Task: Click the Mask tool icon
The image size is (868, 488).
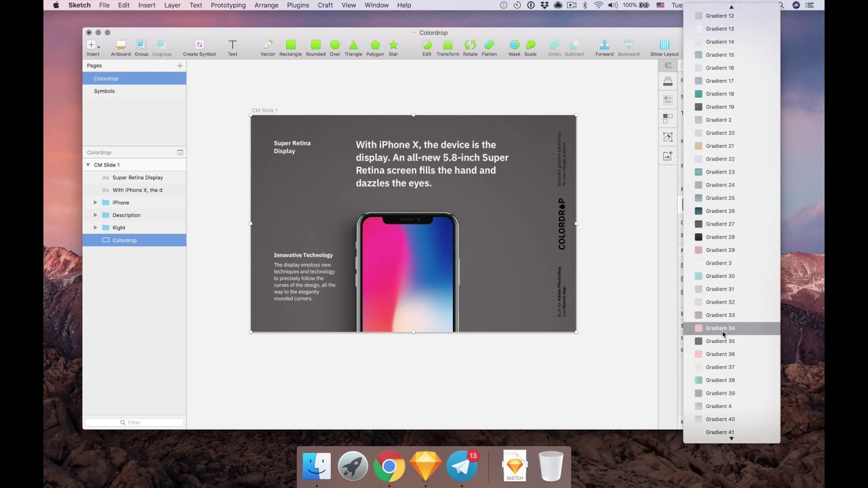Action: click(514, 45)
